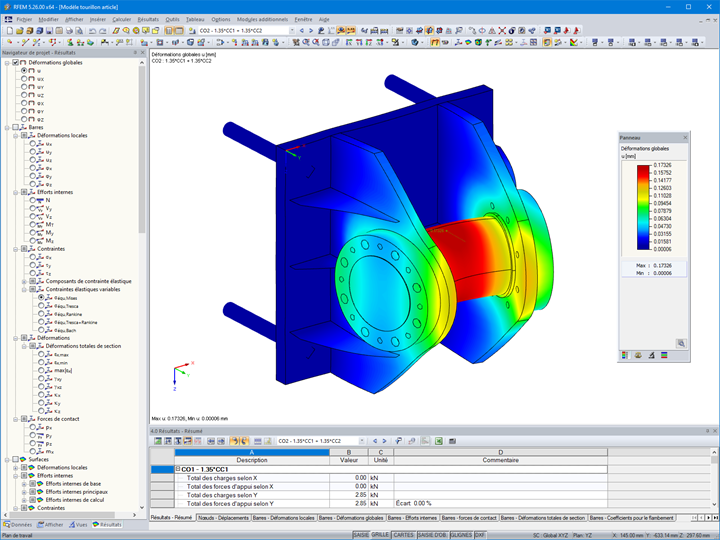720x540 pixels.
Task: Switch to Nœuds - Déplacements tab
Action: pos(223,518)
